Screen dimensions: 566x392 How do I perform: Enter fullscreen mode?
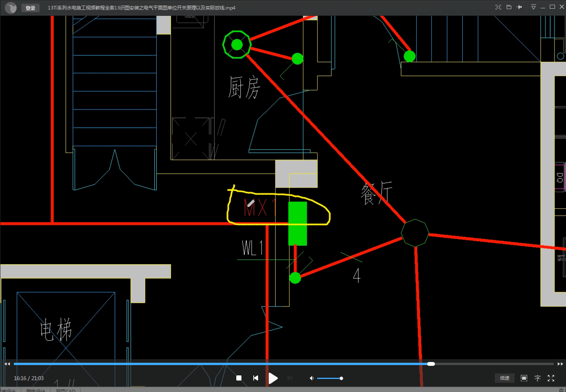tap(551, 378)
